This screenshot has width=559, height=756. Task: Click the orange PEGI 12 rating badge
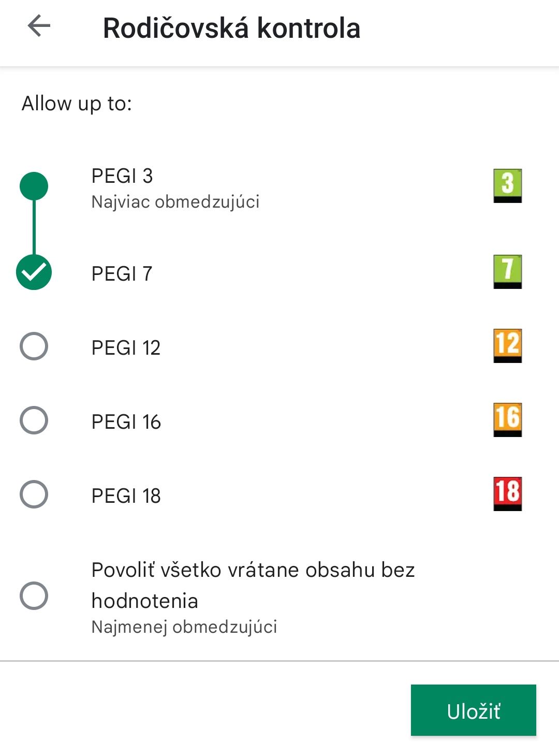(x=507, y=346)
